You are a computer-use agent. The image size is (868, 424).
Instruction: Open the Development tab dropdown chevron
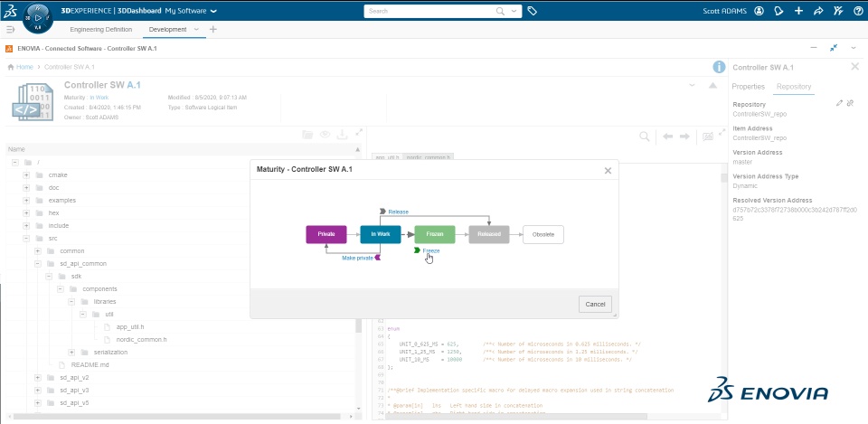tap(196, 29)
